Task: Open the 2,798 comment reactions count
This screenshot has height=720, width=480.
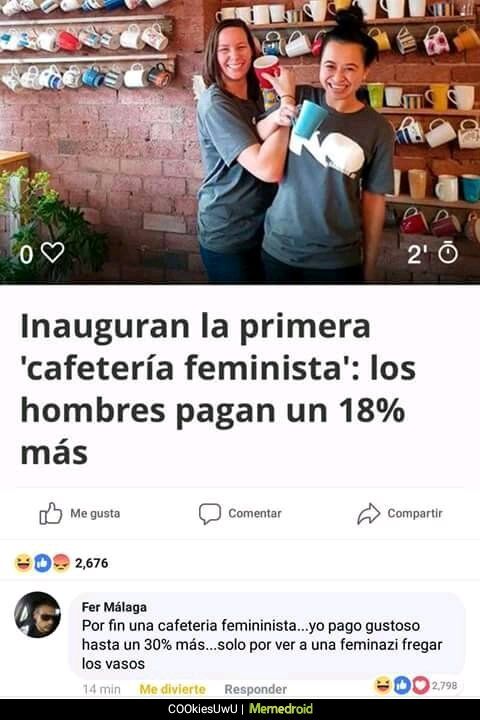Action: 444,686
